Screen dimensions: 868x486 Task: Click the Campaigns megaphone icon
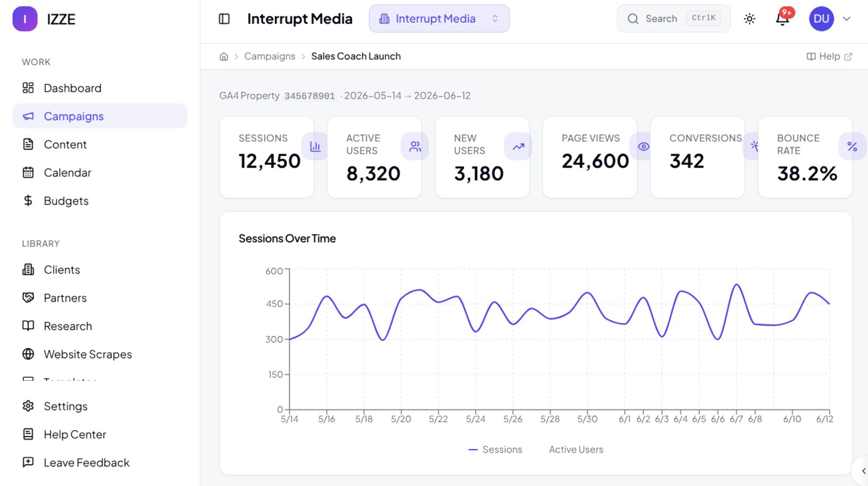coord(28,116)
